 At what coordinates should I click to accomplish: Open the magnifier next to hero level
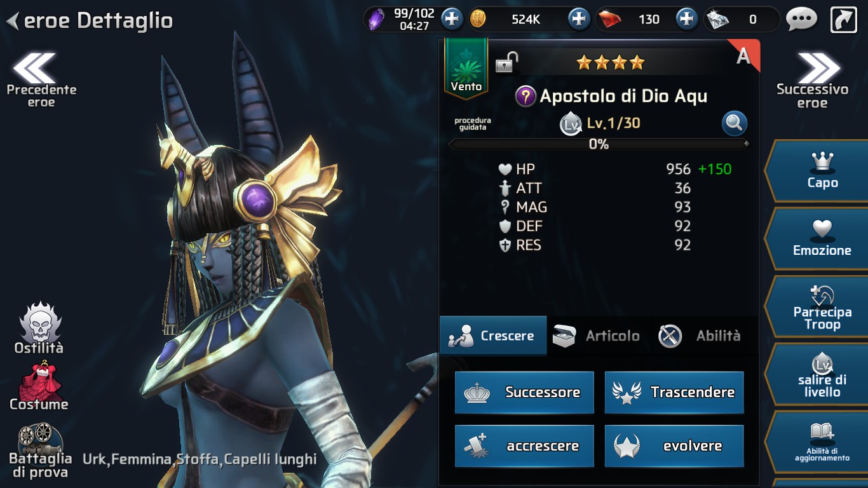[734, 124]
